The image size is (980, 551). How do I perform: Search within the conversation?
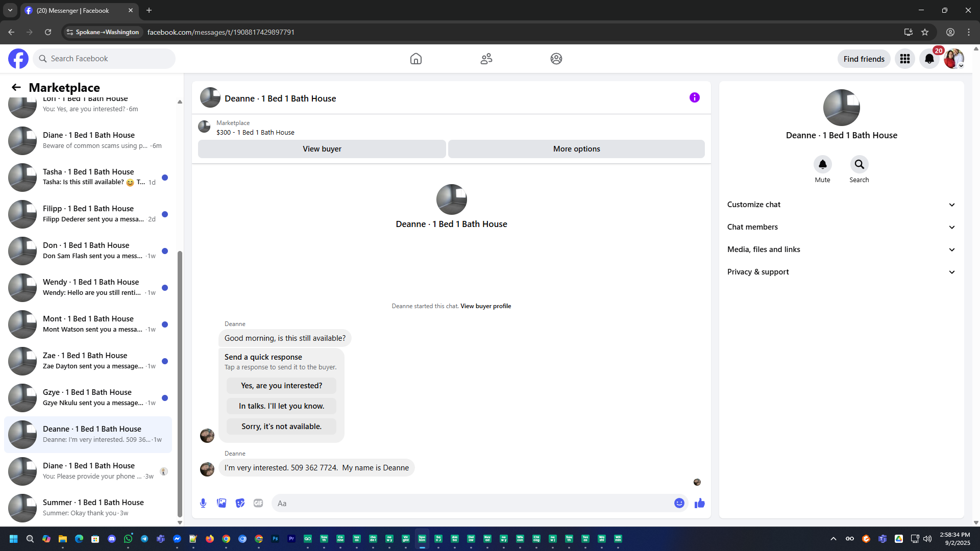click(859, 165)
